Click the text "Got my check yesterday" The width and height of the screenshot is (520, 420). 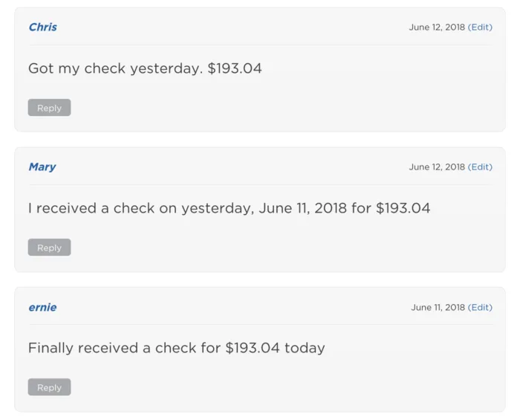pyautogui.click(x=114, y=68)
